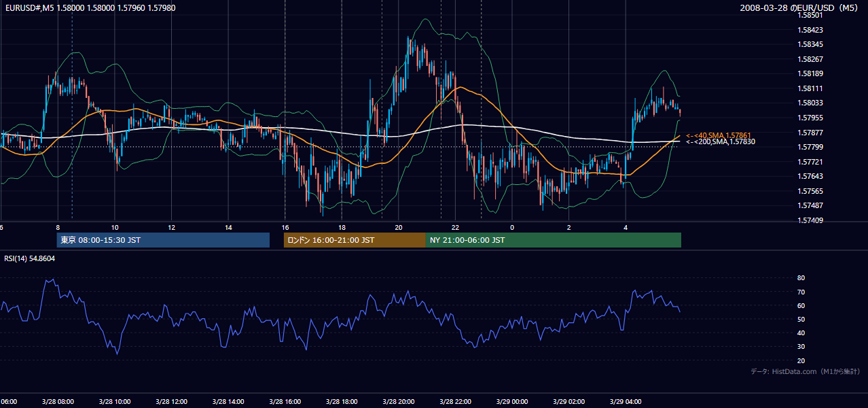Viewport: 868px width, 408px height.
Task: Click the 3/28 20:00 date label
Action: point(398,402)
